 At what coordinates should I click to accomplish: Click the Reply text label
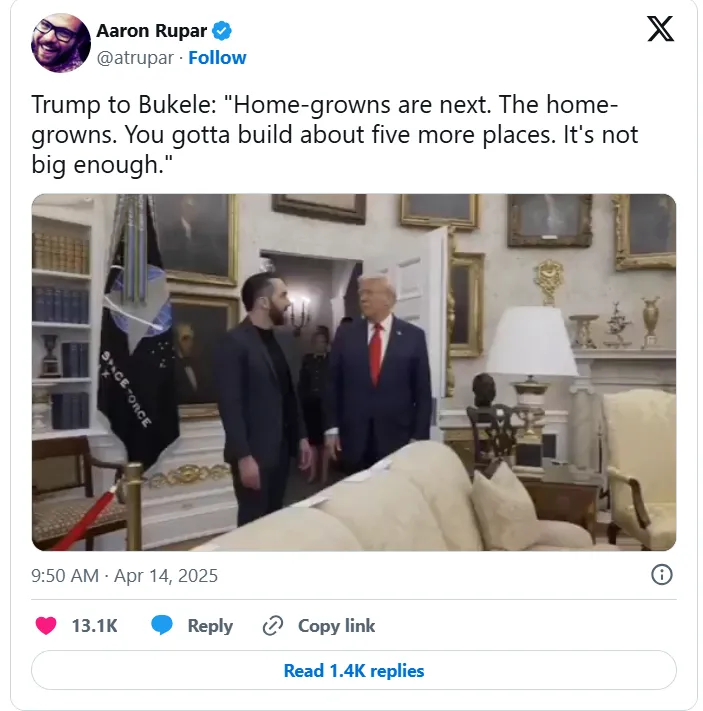(210, 626)
